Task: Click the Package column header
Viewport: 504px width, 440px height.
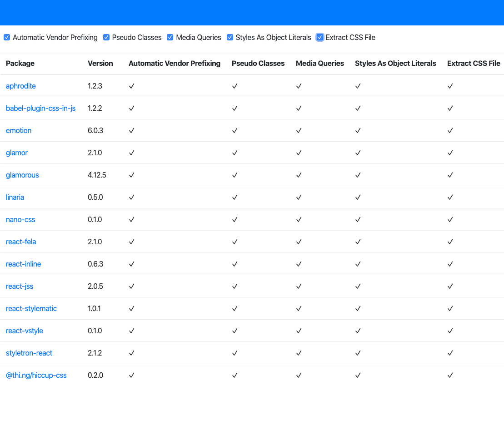Action: (x=20, y=63)
